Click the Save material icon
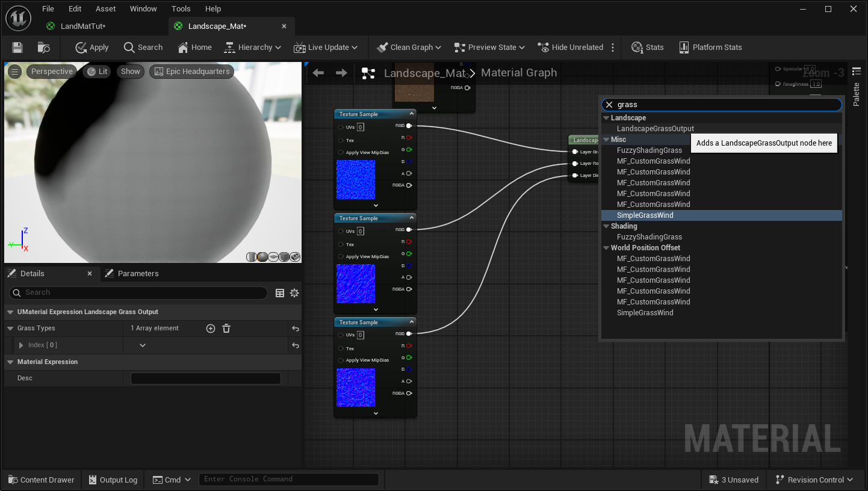Image resolution: width=868 pixels, height=491 pixels. 17,48
